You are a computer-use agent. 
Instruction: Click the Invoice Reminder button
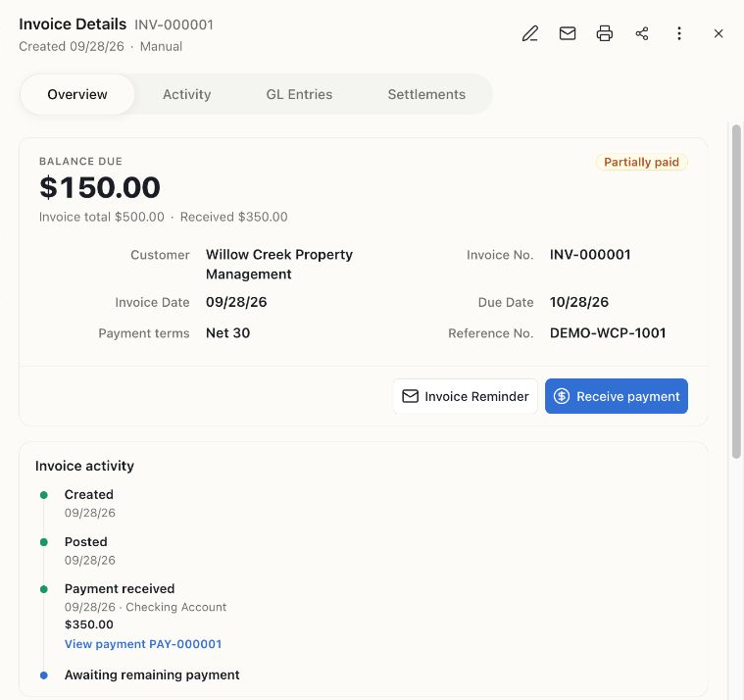[465, 396]
